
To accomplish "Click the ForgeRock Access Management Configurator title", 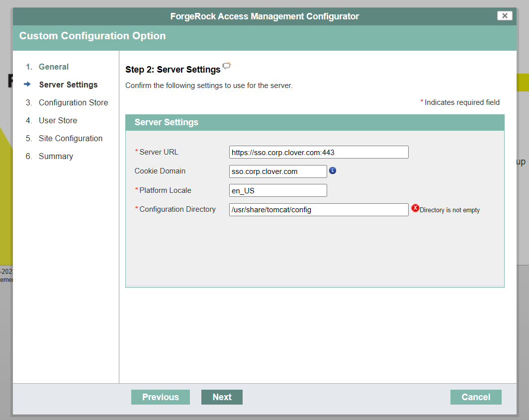I will [x=264, y=16].
